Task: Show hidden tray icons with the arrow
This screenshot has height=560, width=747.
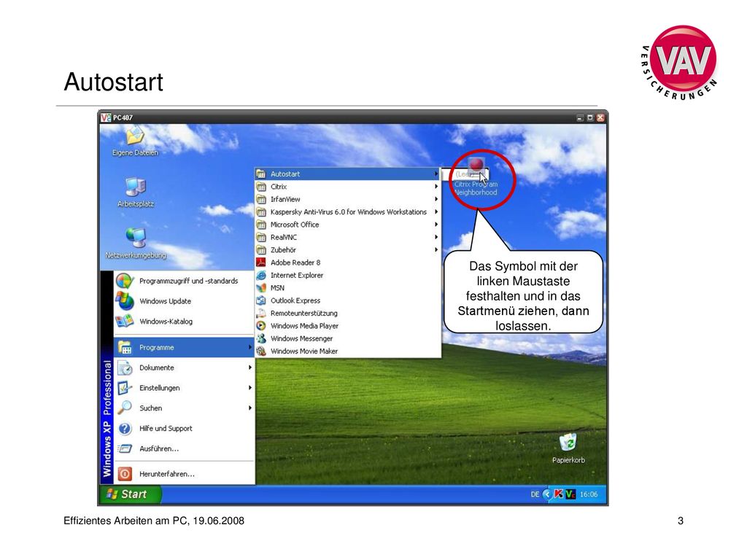Action: (547, 494)
